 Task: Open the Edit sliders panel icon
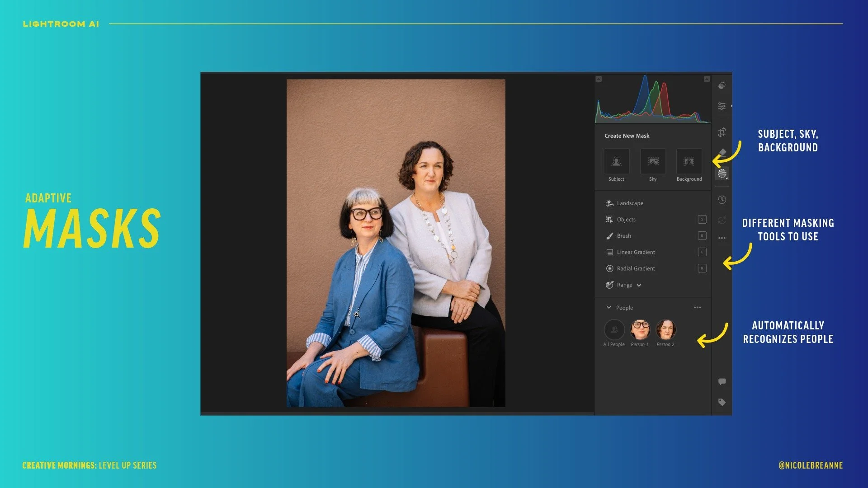(x=722, y=106)
